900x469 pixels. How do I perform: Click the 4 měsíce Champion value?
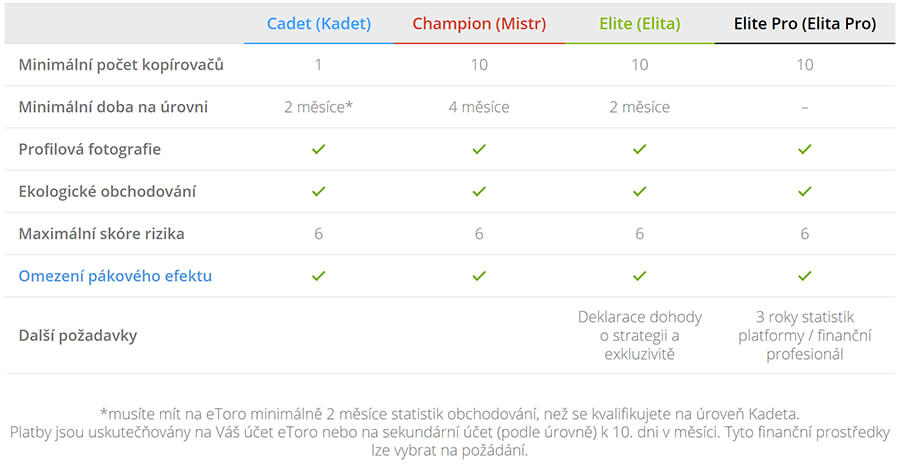click(x=479, y=107)
